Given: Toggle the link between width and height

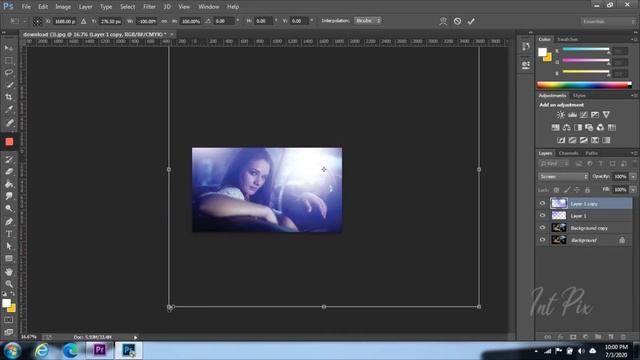Looking at the screenshot, I should point(164,21).
